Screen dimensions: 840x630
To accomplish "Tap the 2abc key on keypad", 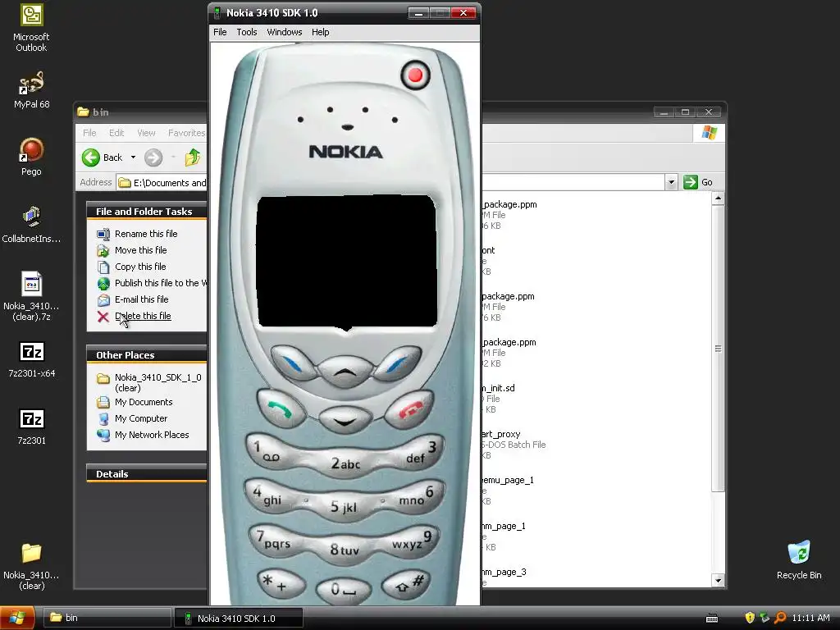I will tap(345, 464).
